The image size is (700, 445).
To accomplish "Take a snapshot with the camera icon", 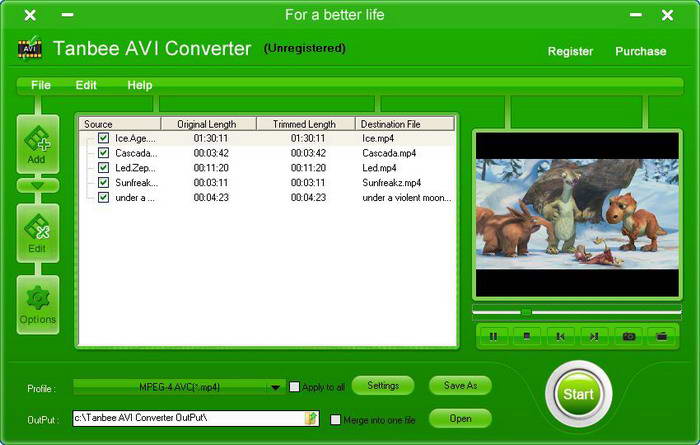I will click(629, 336).
